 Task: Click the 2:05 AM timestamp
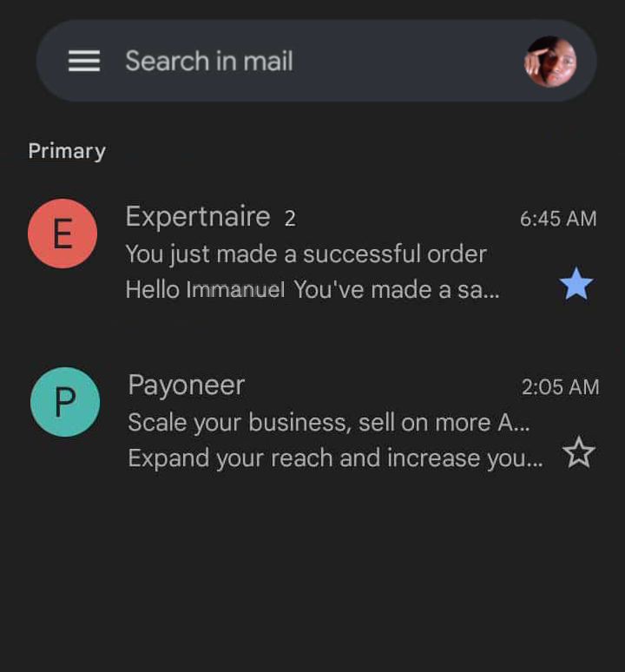[x=560, y=387]
